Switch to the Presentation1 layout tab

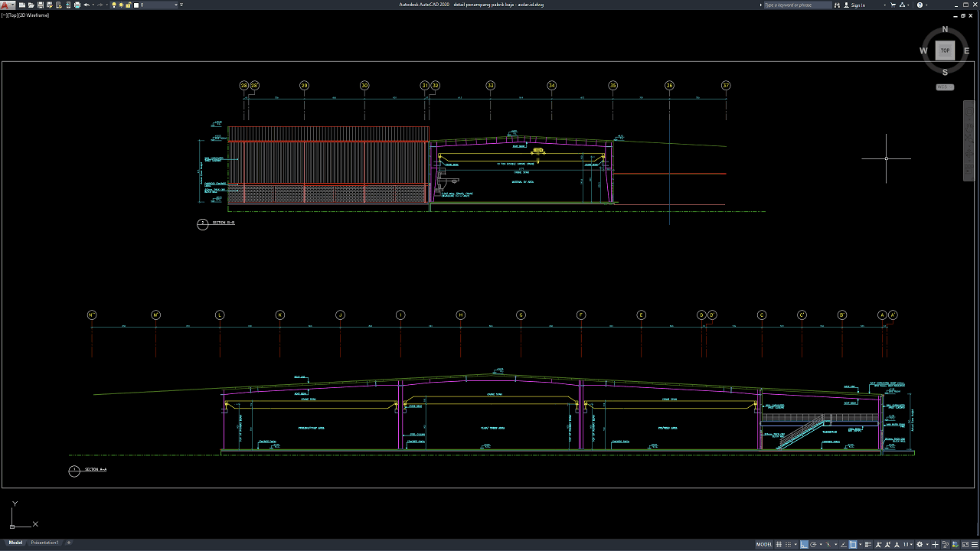[x=44, y=543]
